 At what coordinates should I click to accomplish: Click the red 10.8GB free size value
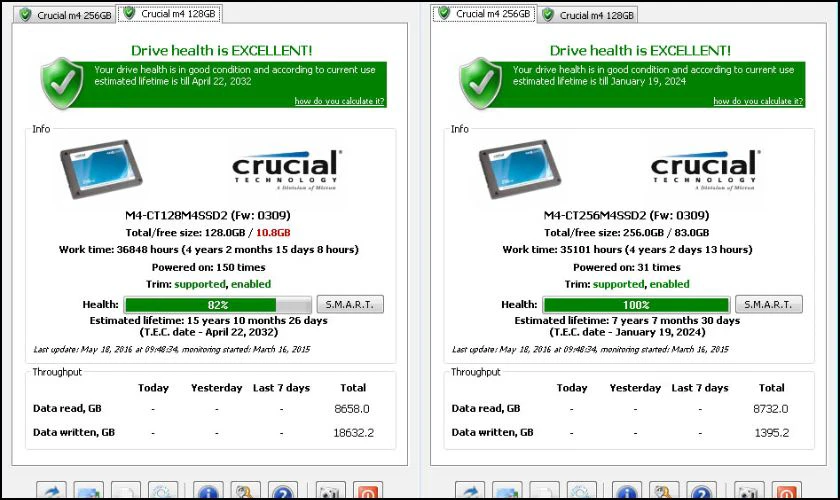click(273, 233)
